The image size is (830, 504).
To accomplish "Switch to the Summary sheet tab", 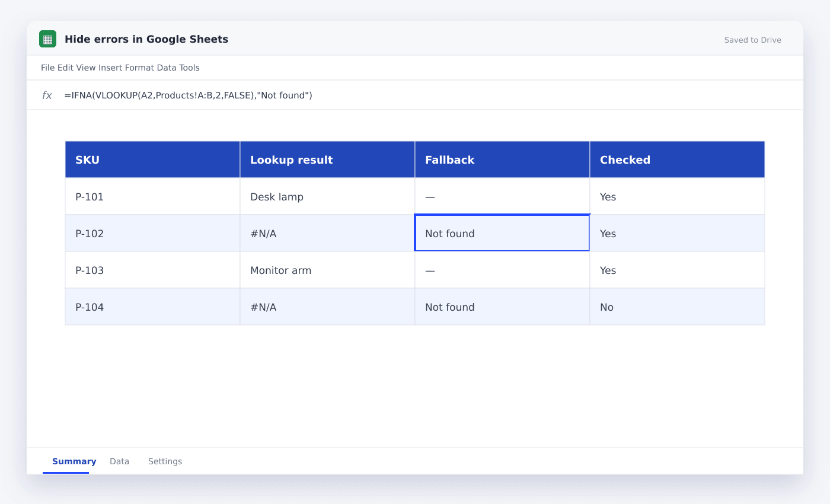I will 74,461.
